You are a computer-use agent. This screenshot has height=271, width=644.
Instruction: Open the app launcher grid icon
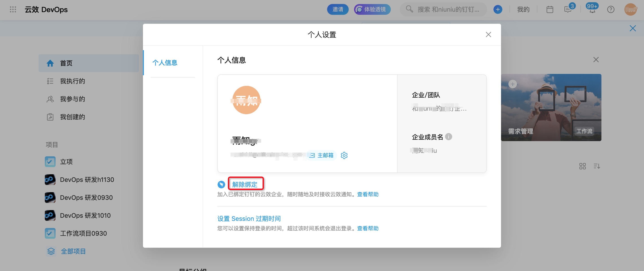point(13,9)
